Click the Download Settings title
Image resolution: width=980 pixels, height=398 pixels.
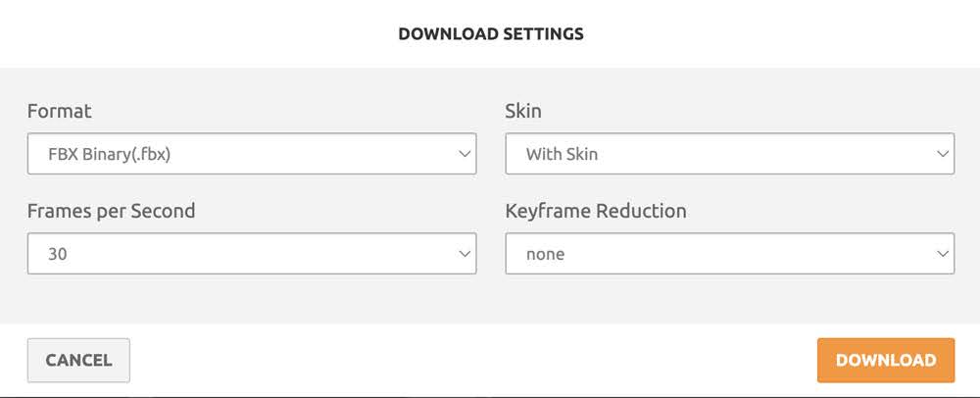[x=490, y=34]
